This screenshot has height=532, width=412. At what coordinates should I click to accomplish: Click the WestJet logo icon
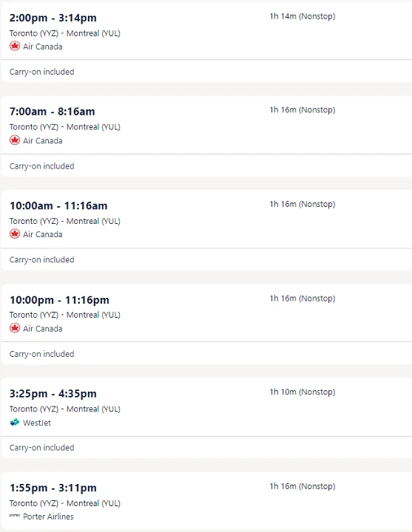(15, 423)
